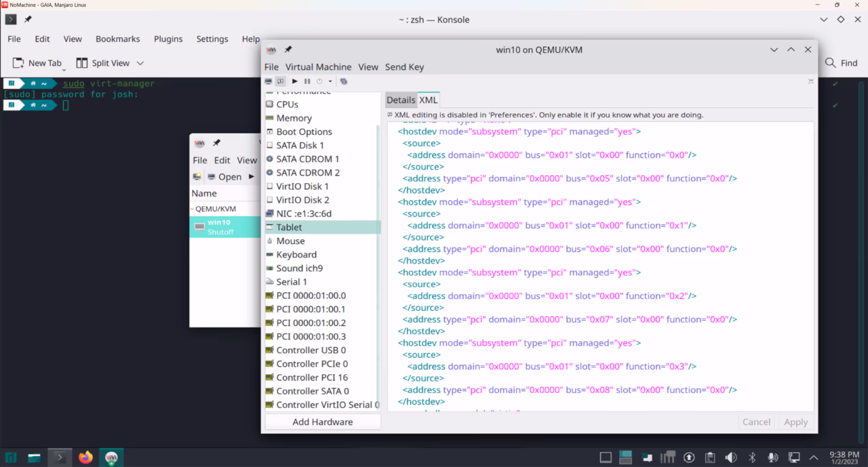Screen dimensions: 868x467
Task: Open Firefox from the taskbar
Action: click(85, 458)
